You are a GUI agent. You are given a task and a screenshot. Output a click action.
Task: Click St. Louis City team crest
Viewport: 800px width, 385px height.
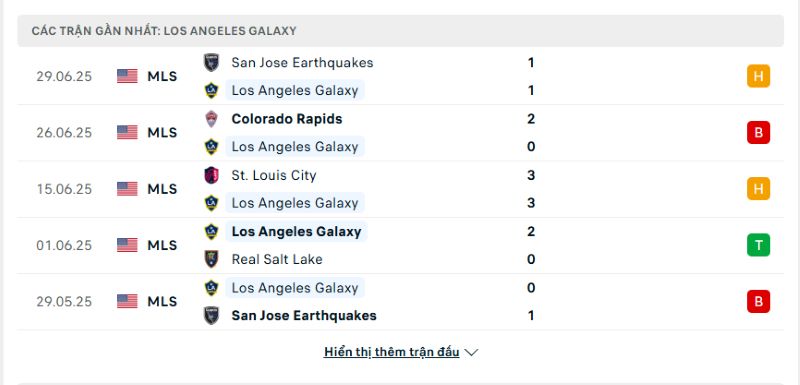[x=211, y=175]
